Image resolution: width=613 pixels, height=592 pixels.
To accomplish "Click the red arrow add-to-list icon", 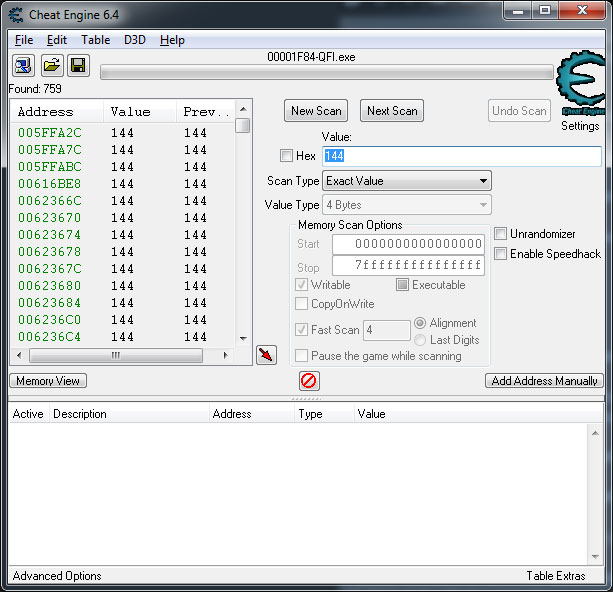I will (x=266, y=355).
